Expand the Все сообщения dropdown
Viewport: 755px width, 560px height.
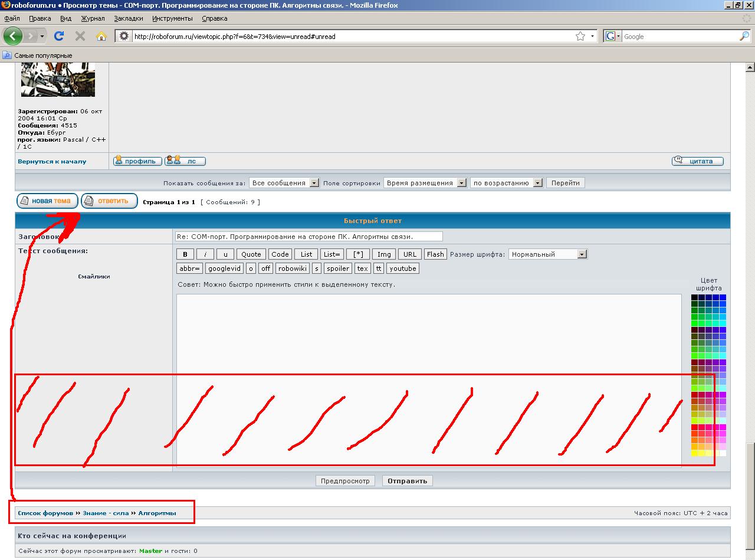(284, 183)
